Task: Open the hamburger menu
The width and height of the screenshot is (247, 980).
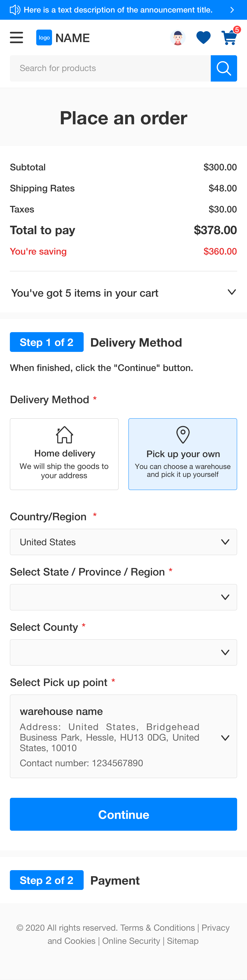Action: (16, 38)
